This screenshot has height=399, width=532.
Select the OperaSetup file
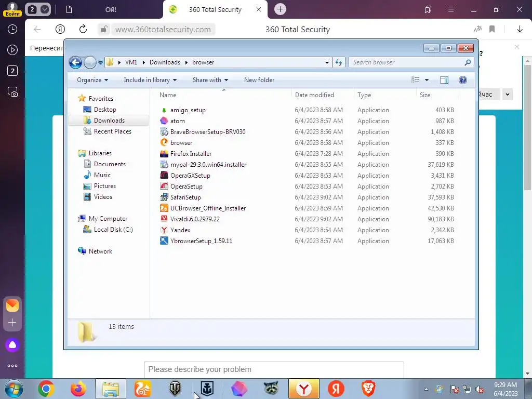tap(187, 187)
